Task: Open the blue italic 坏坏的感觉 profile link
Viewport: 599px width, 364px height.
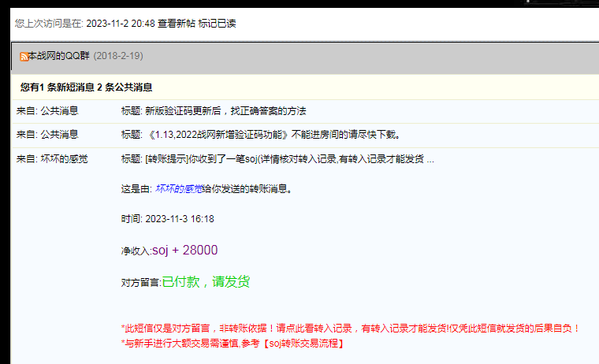Action: [x=179, y=189]
